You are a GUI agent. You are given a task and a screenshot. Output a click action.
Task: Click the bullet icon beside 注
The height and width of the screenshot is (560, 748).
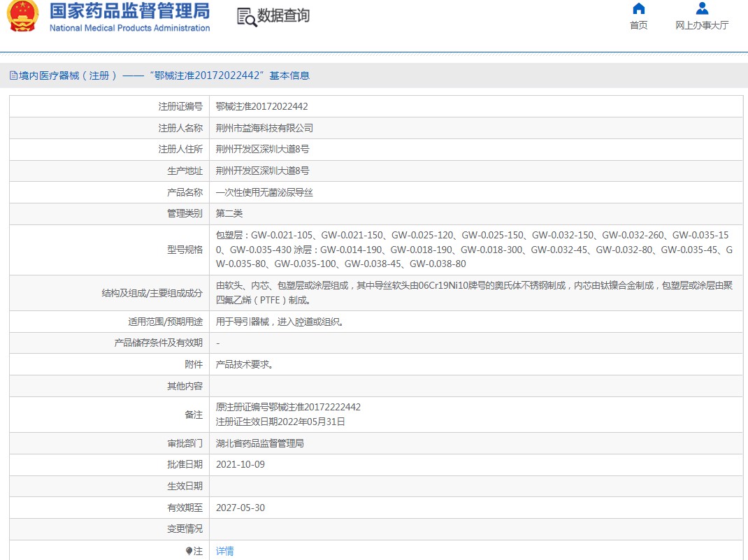click(x=189, y=551)
